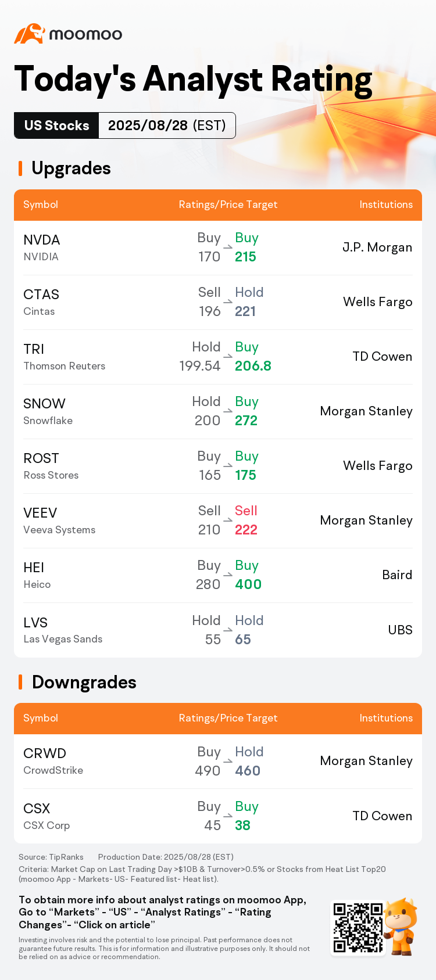The width and height of the screenshot is (436, 980).
Task: Click the red 222 VEEV price target
Action: point(246,530)
